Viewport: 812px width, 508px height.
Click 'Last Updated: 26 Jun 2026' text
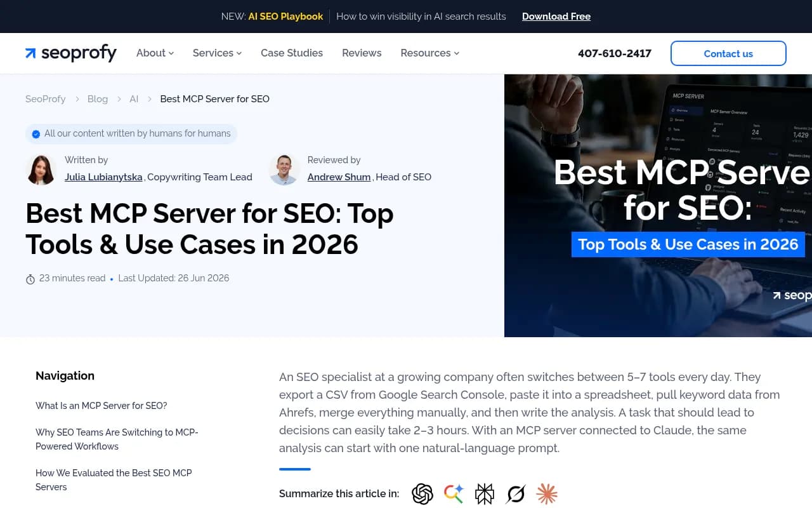[x=174, y=278]
